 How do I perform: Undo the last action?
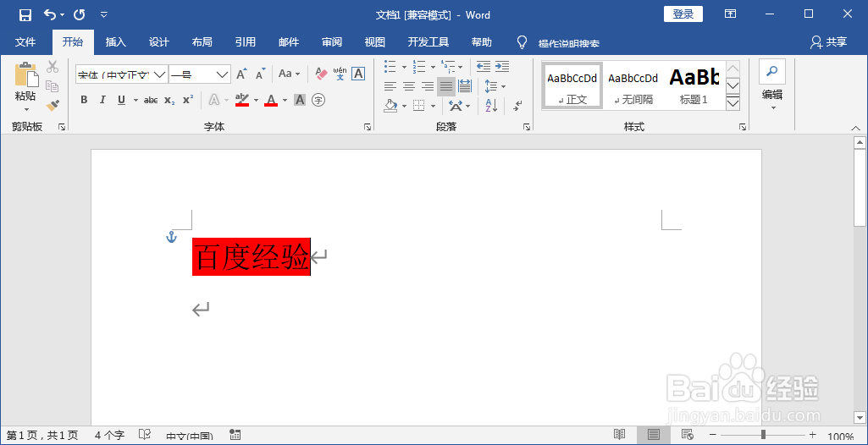click(x=50, y=15)
